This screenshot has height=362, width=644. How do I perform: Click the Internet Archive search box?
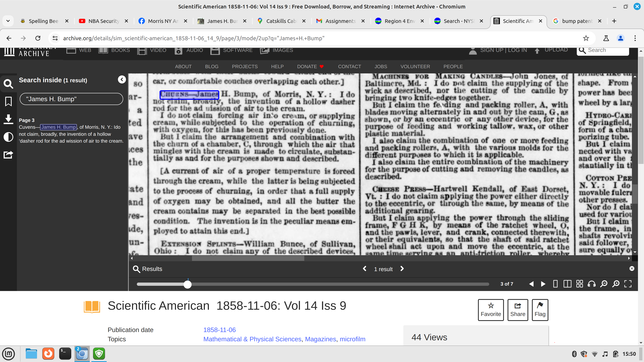603,50
